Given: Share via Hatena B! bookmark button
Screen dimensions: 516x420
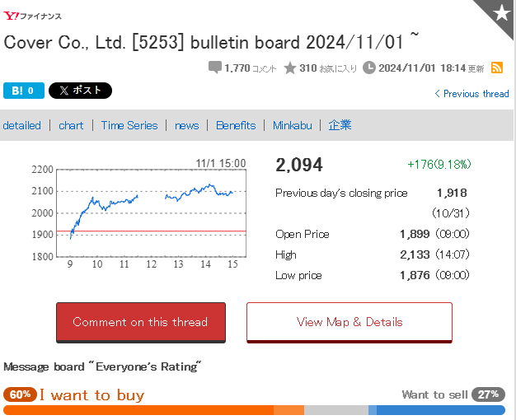Looking at the screenshot, I should (24, 91).
